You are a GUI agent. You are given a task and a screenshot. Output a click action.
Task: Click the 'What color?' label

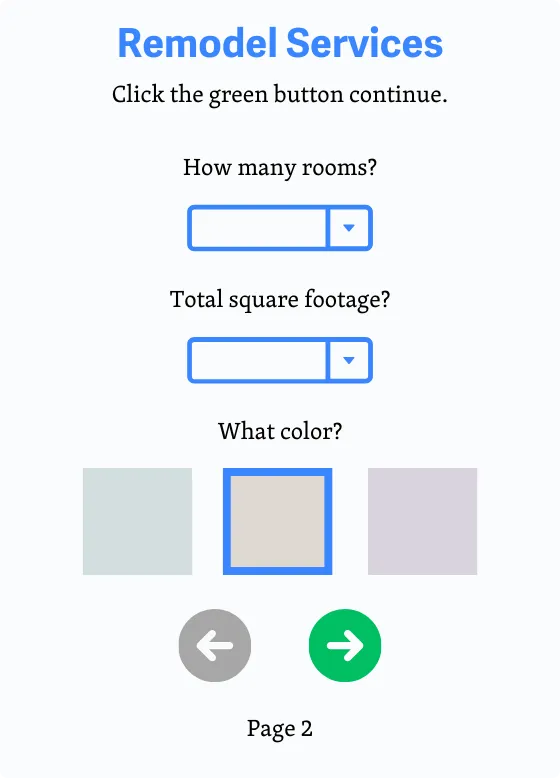280,431
